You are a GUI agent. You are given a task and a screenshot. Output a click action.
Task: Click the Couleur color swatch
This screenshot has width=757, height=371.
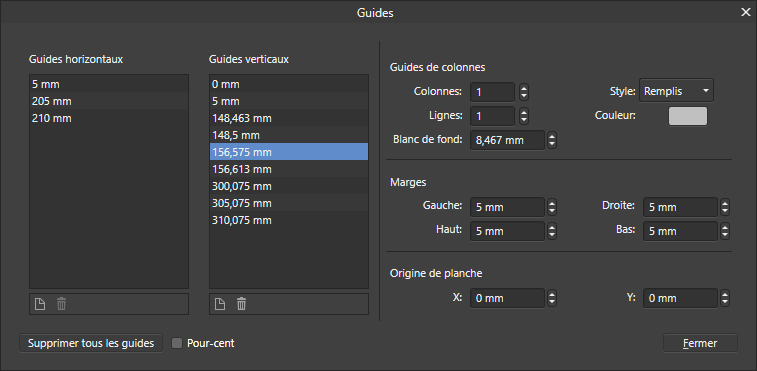click(687, 116)
